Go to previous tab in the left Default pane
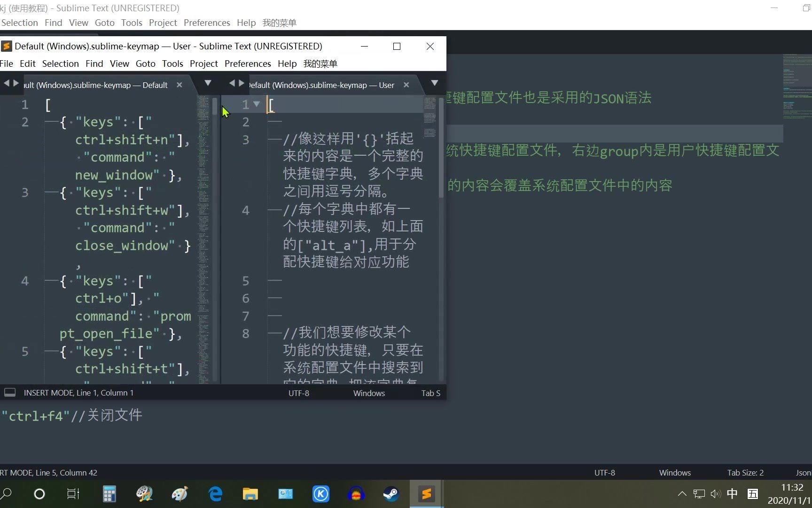 point(6,83)
